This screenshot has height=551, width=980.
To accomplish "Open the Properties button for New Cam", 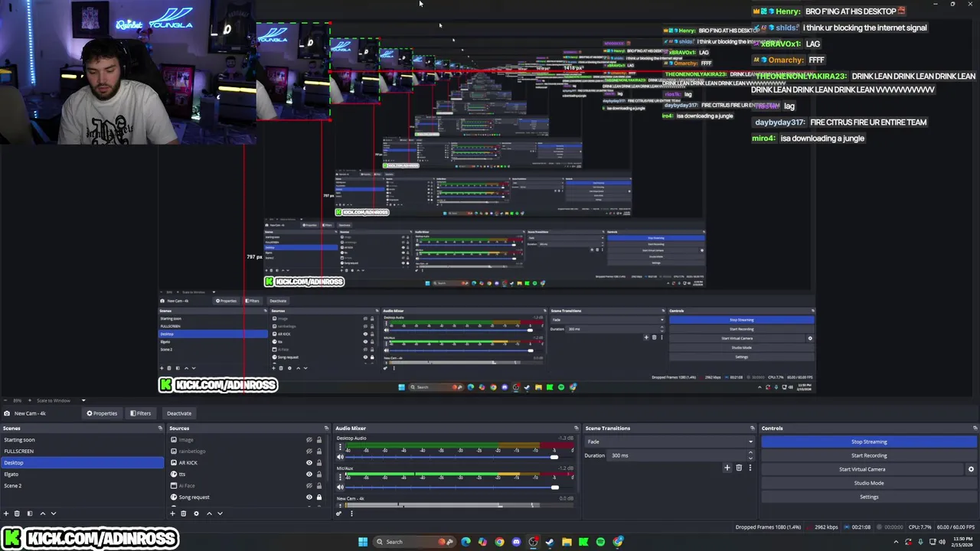I will click(x=102, y=413).
